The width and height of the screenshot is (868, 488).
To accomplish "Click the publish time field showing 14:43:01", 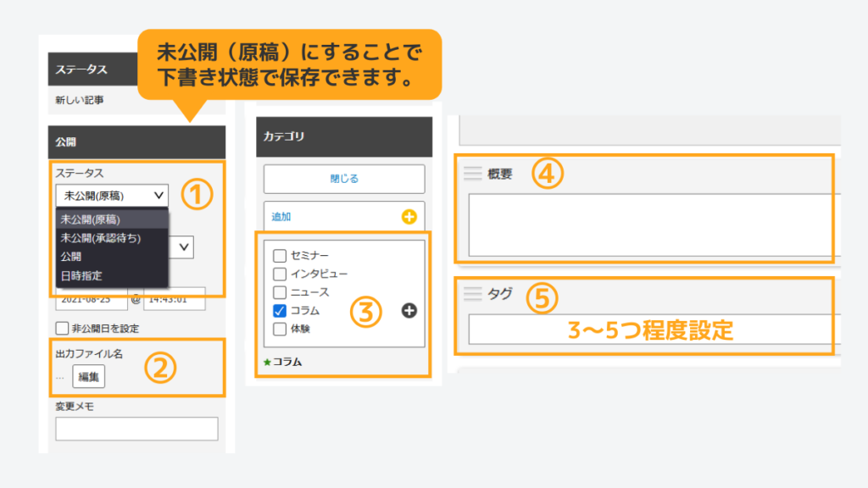I will click(x=174, y=299).
